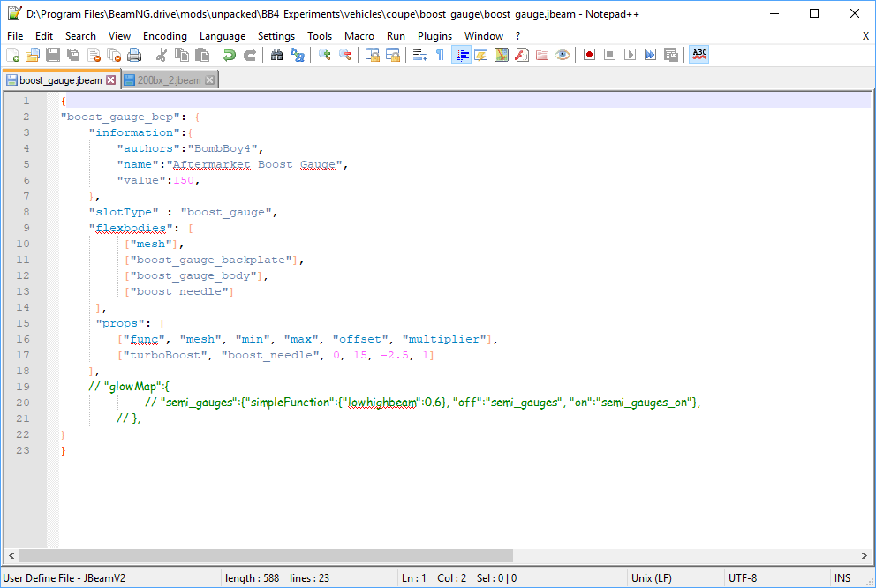Viewport: 876px width, 588px height.
Task: Click the Open file folder icon
Action: point(33,55)
